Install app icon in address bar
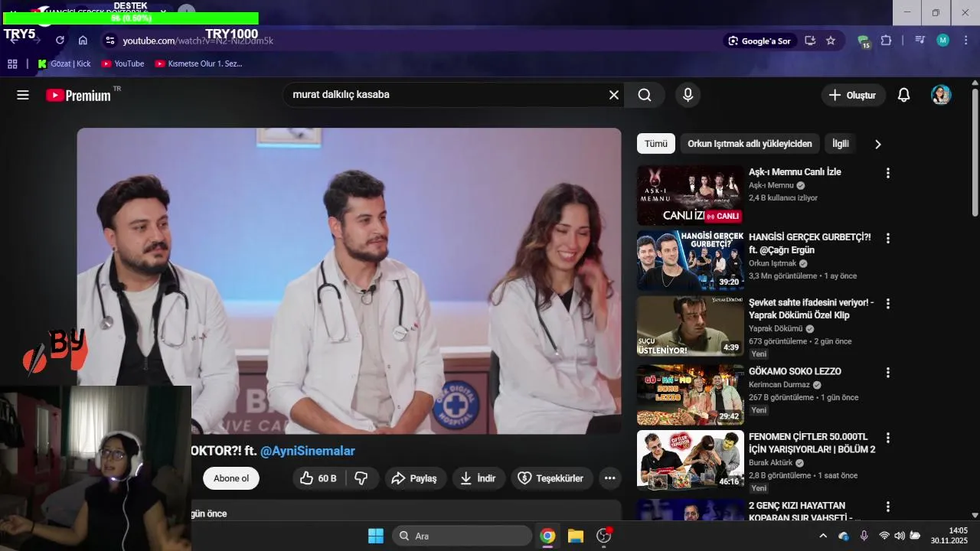Screen dimensions: 980x551 point(810,41)
